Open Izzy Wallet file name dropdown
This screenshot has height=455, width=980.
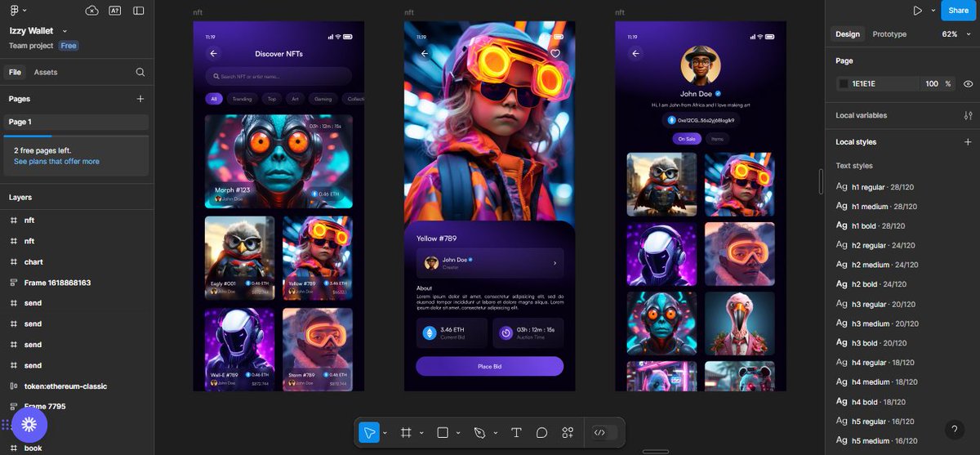[x=65, y=31]
